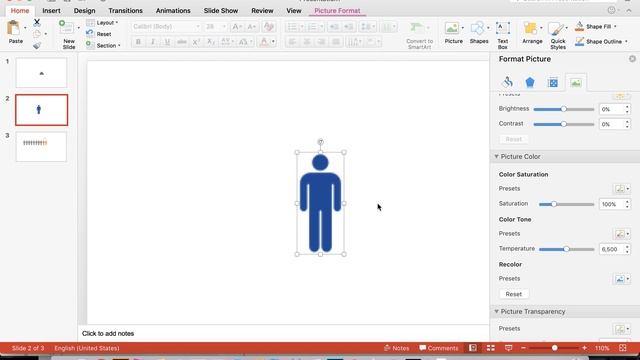
Task: Open the Picture insert icon
Action: pos(452,28)
